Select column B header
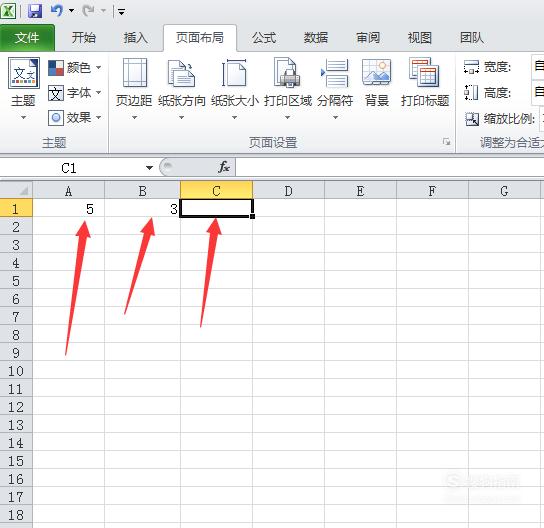The height and width of the screenshot is (528, 544). (x=142, y=190)
